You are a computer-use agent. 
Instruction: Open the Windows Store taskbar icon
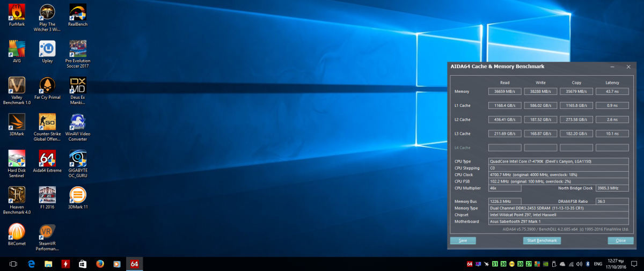click(x=83, y=264)
